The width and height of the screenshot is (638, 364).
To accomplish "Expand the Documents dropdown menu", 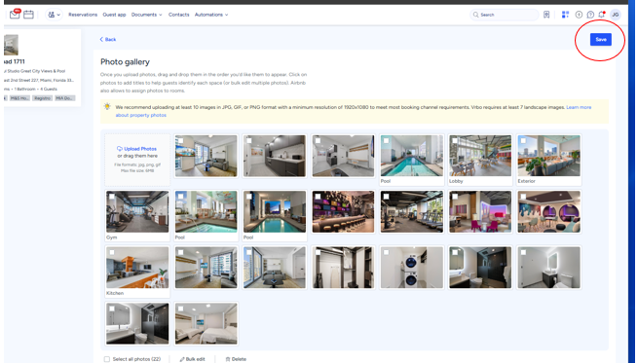I will click(x=146, y=15).
